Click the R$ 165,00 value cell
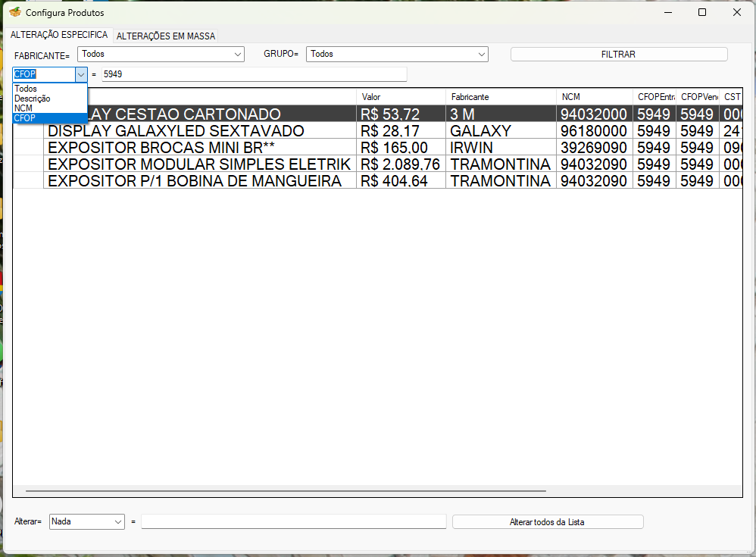The height and width of the screenshot is (557, 756). (401, 148)
